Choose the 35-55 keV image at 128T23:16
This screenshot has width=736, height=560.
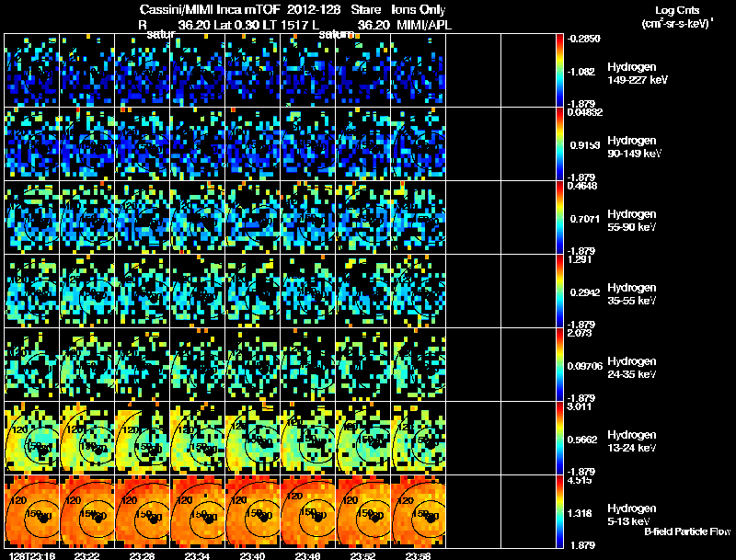tap(32, 291)
